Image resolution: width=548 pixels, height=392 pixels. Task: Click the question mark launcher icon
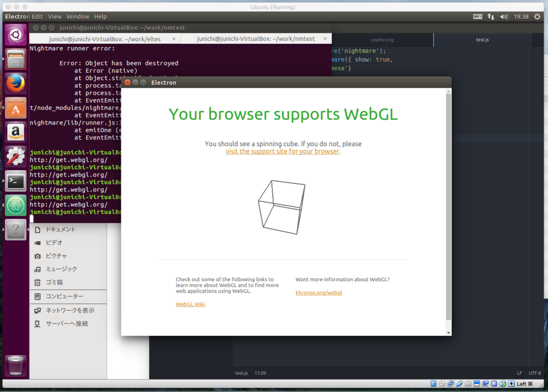pos(16,230)
